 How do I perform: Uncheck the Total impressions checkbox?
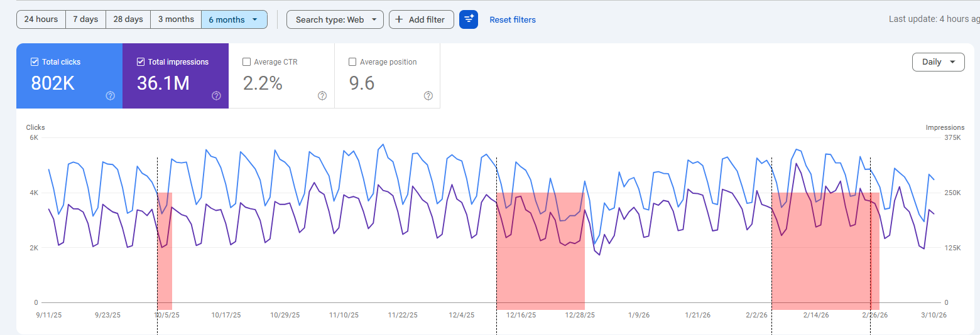tap(141, 62)
